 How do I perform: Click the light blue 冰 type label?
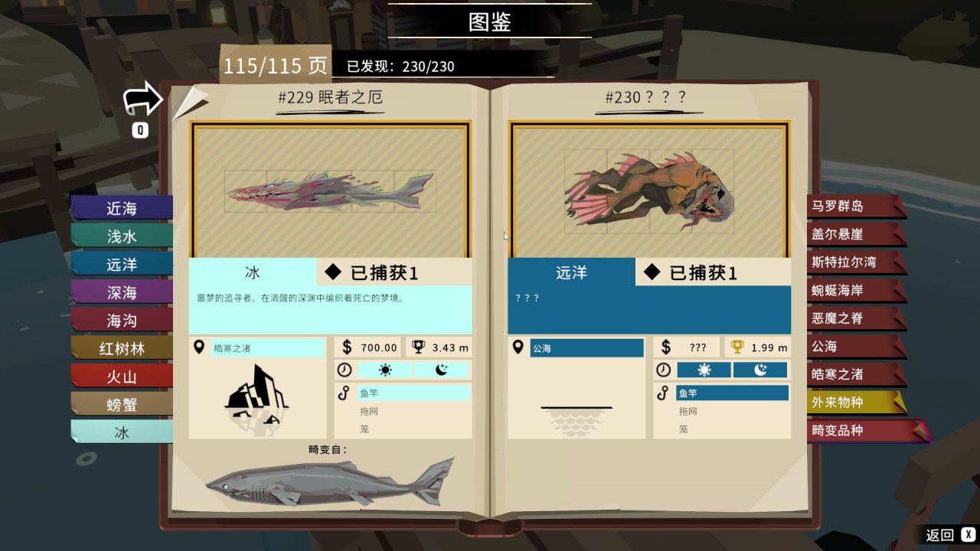tap(253, 272)
